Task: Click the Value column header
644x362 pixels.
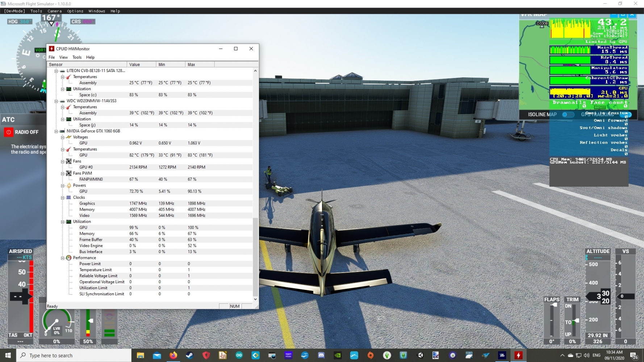Action: pyautogui.click(x=142, y=64)
